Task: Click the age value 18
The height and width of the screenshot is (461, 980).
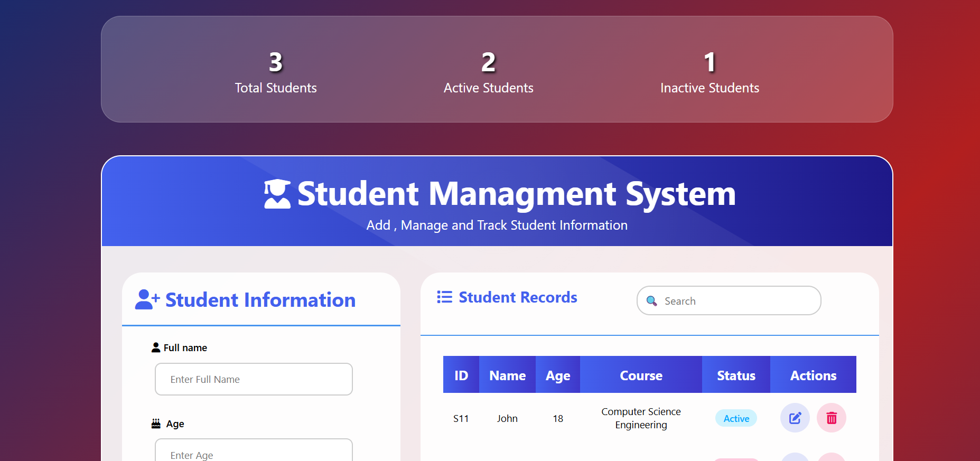Action: point(558,419)
